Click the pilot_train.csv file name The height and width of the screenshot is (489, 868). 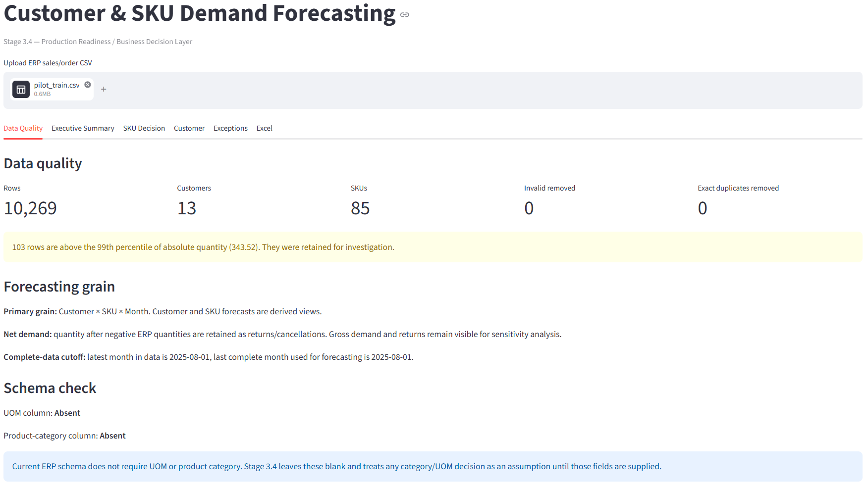(57, 85)
